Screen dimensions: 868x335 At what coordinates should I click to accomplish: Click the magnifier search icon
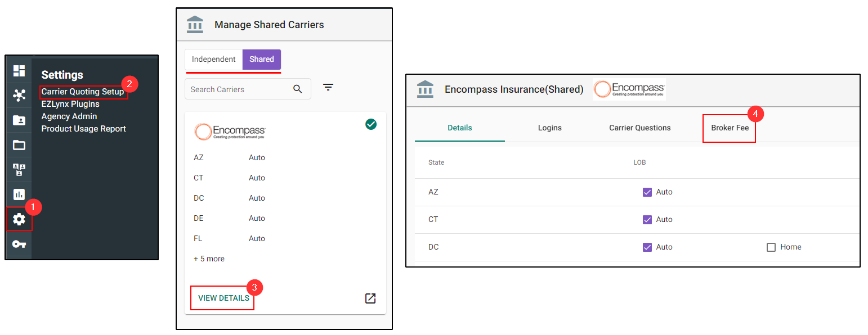click(x=298, y=89)
